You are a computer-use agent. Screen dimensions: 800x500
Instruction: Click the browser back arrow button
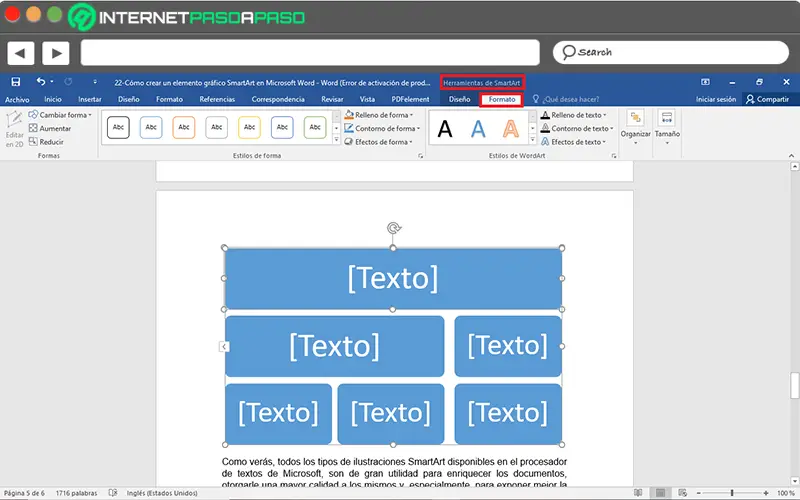pos(20,53)
